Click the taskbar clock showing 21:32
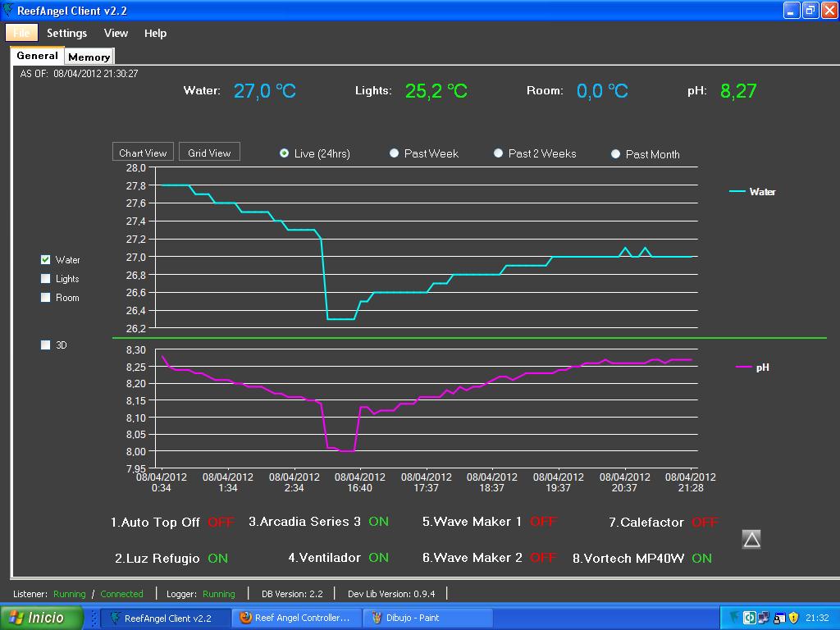The height and width of the screenshot is (630, 840). click(817, 618)
